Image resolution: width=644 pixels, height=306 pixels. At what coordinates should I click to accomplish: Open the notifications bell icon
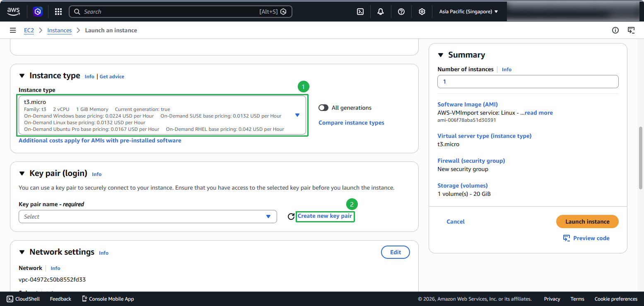381,12
